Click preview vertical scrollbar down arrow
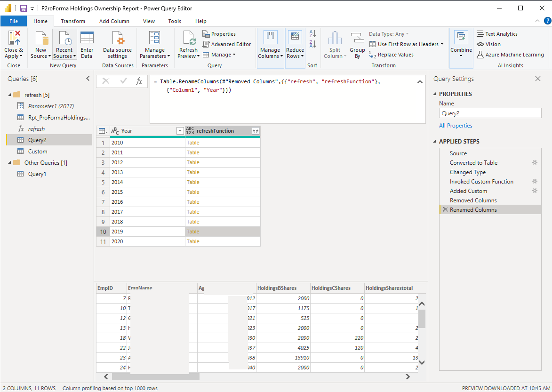The height and width of the screenshot is (392, 552). click(422, 362)
